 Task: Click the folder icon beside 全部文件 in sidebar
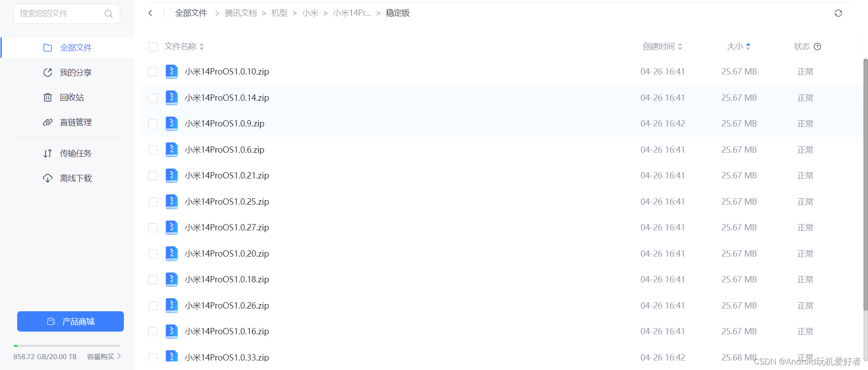pyautogui.click(x=47, y=47)
